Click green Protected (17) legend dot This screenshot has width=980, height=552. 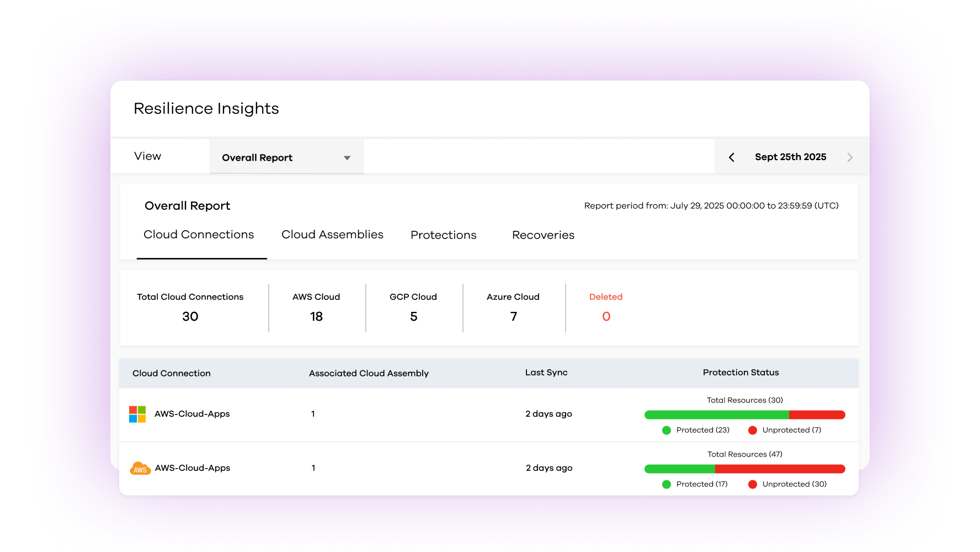[667, 485]
